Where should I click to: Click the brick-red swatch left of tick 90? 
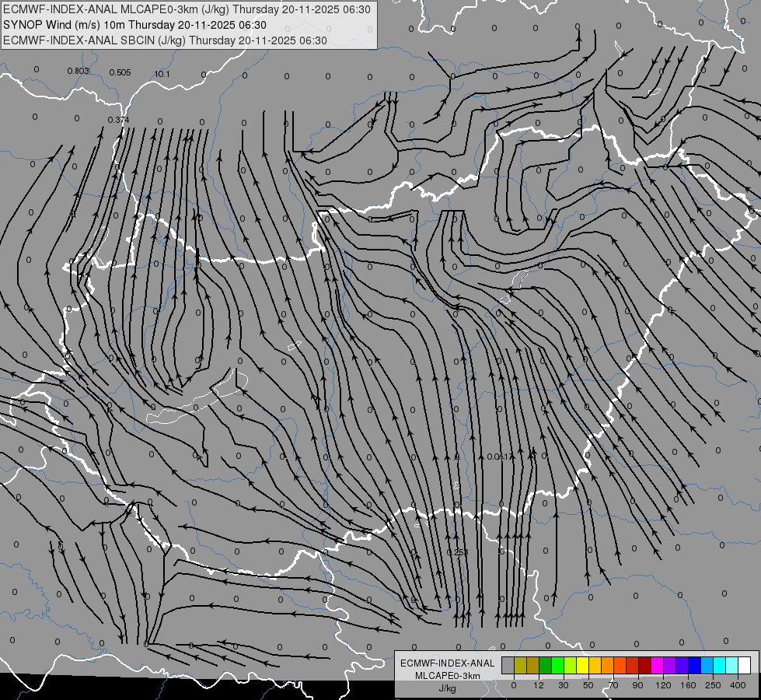(633, 665)
